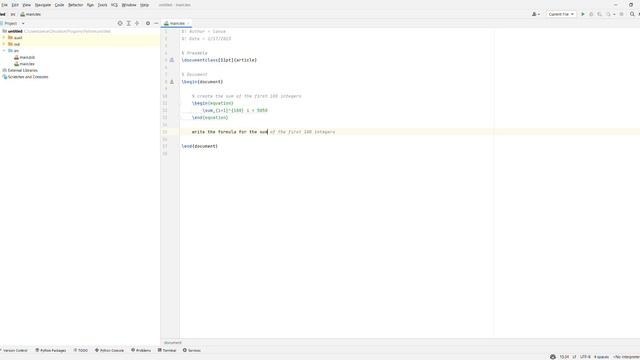Click the main.tex breadcrumb in navigation bar

[31, 14]
